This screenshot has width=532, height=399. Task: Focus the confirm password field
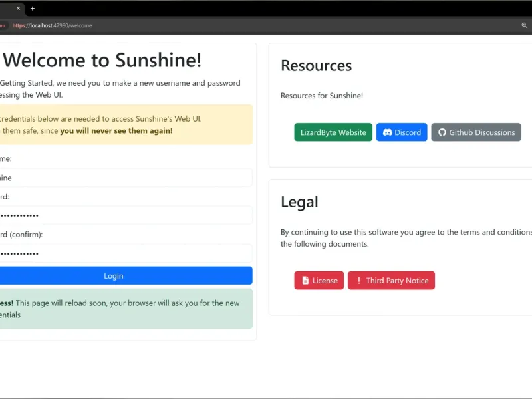126,253
